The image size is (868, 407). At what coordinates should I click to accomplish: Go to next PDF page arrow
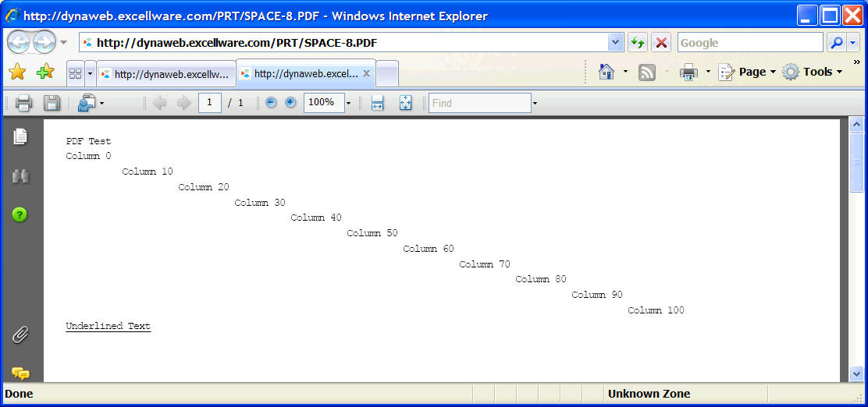[183, 103]
